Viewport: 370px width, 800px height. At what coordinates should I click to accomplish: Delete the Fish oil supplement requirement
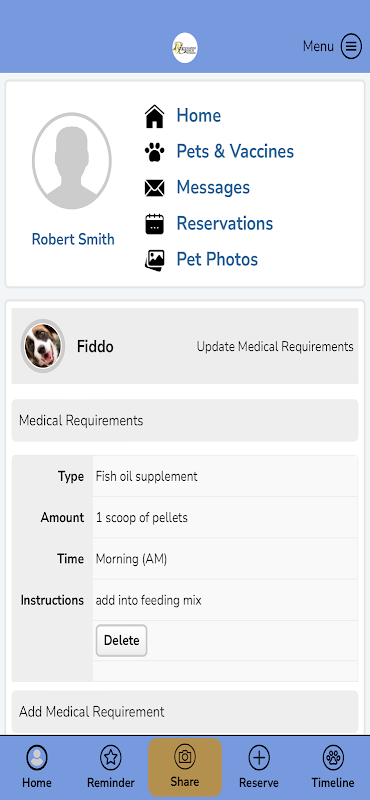coord(121,640)
